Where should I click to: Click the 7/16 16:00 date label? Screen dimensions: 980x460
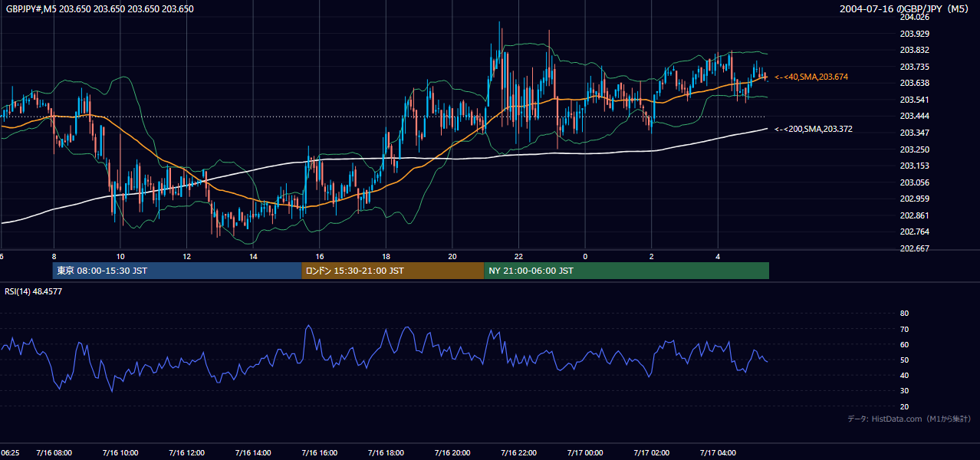pos(320,453)
